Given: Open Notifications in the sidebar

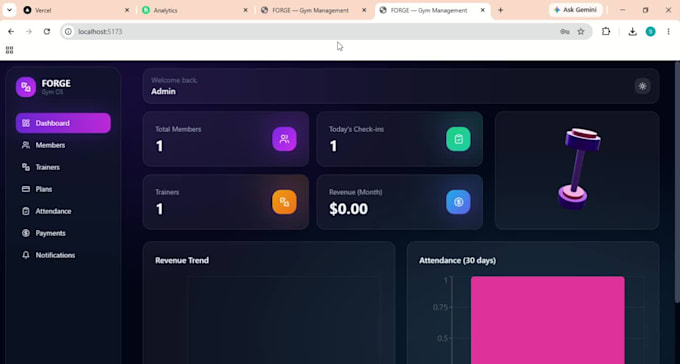Looking at the screenshot, I should (x=63, y=255).
